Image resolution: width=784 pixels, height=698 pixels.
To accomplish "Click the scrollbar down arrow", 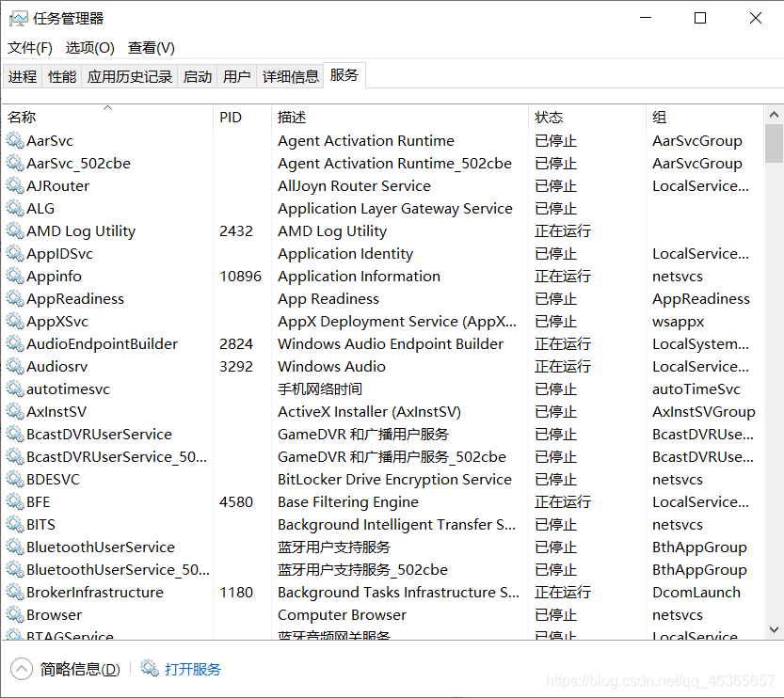I will [774, 629].
